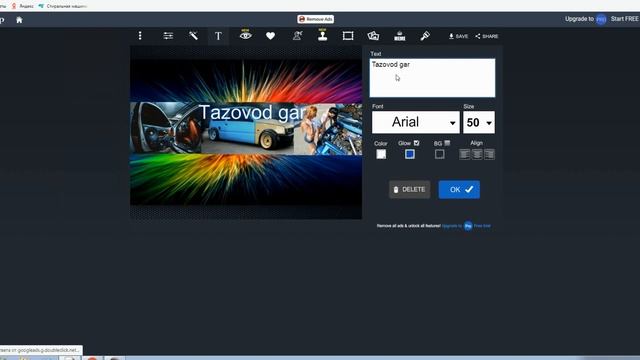
Task: Pick the BG color swatch
Action: point(440,154)
